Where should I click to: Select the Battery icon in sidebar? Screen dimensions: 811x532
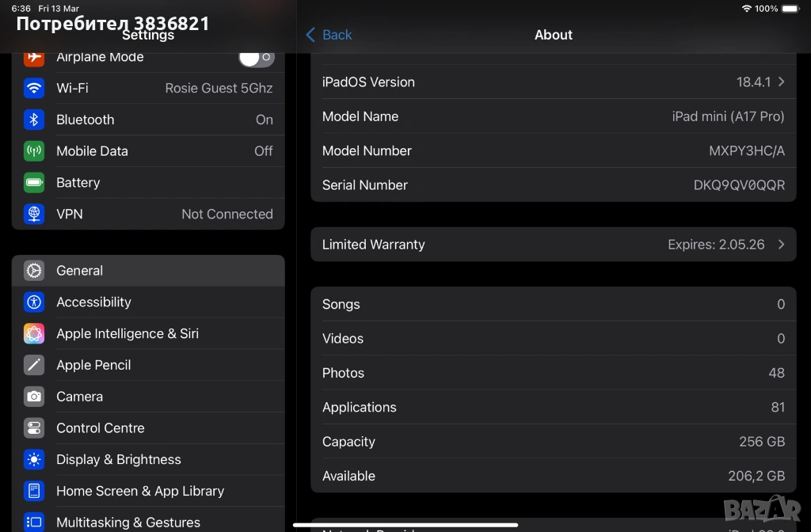point(34,183)
